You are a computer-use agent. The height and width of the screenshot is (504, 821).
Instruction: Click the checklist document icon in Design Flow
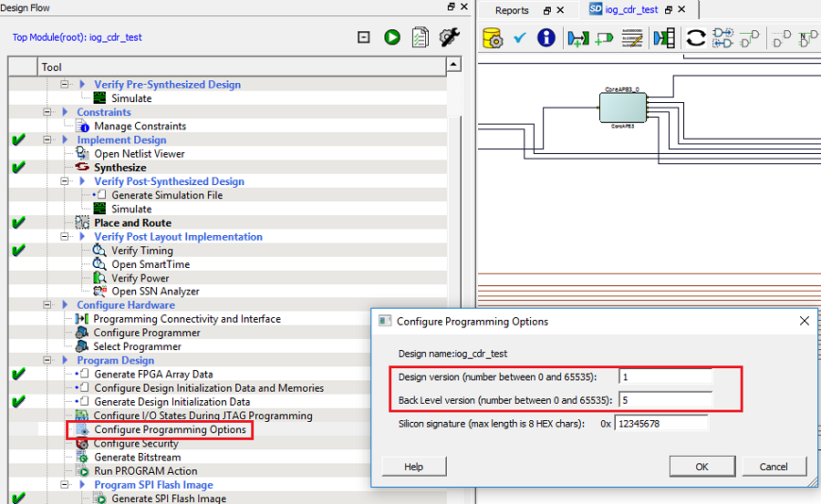[x=420, y=37]
